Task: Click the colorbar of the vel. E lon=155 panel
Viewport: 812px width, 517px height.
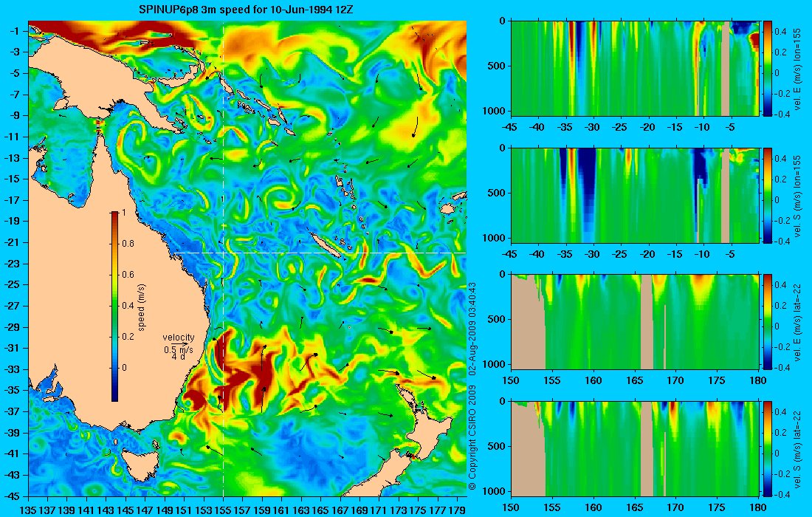Action: 767,69
